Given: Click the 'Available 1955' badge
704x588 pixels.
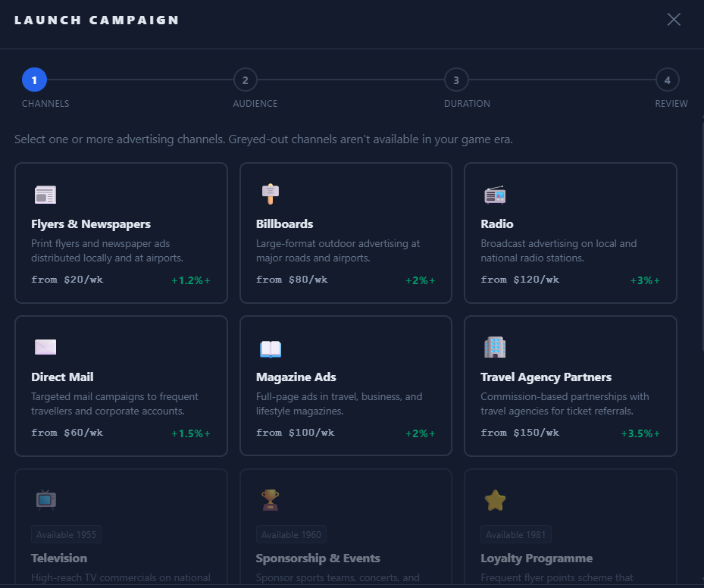Looking at the screenshot, I should point(66,535).
